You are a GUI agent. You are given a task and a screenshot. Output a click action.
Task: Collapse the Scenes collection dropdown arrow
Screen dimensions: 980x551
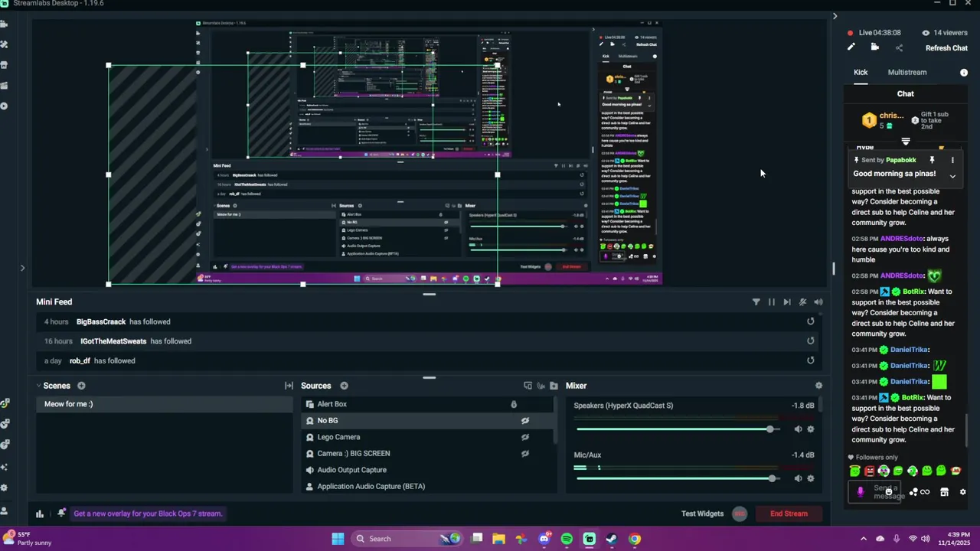pos(38,386)
